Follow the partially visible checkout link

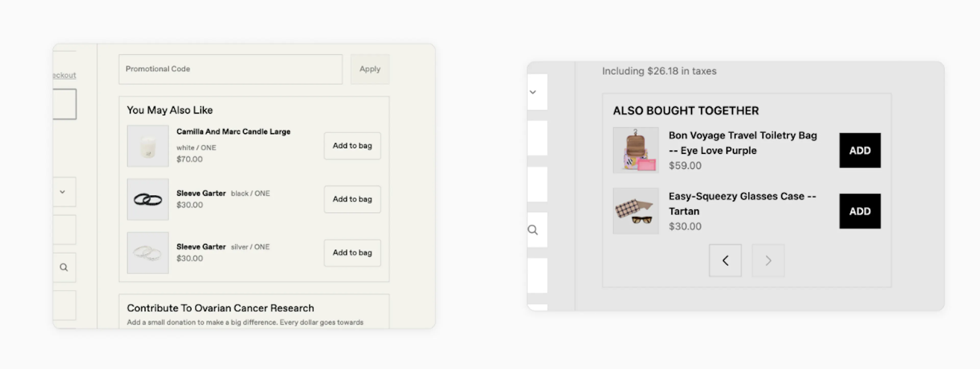tap(64, 75)
